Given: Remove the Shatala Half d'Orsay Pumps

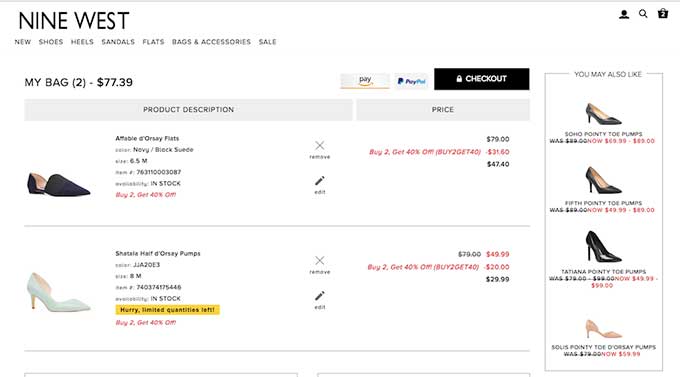Looking at the screenshot, I should [x=320, y=265].
